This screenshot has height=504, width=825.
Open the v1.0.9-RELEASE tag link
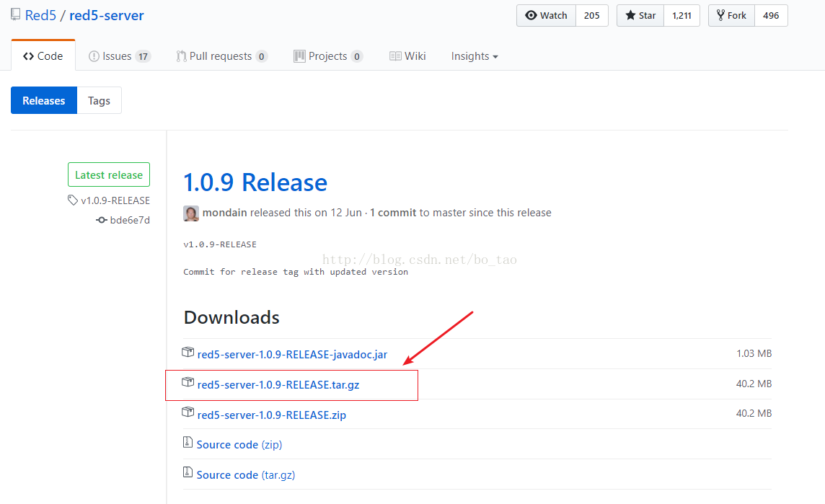coord(115,200)
